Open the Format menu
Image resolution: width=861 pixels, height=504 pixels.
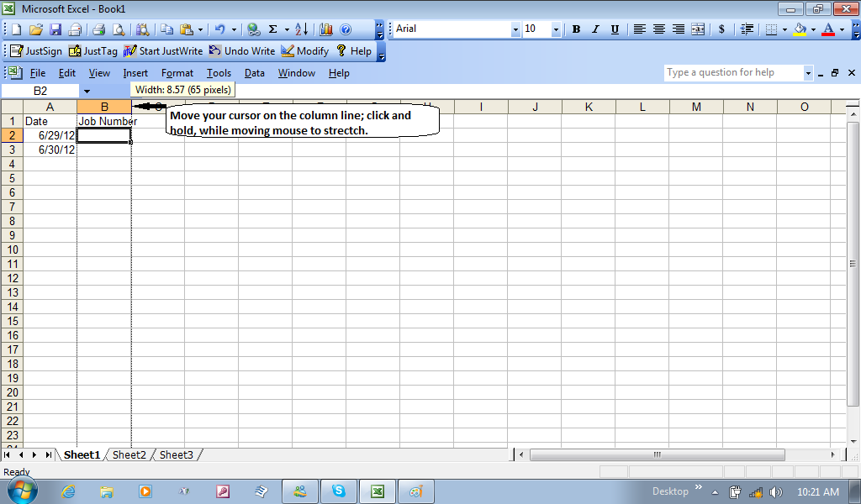tap(177, 73)
